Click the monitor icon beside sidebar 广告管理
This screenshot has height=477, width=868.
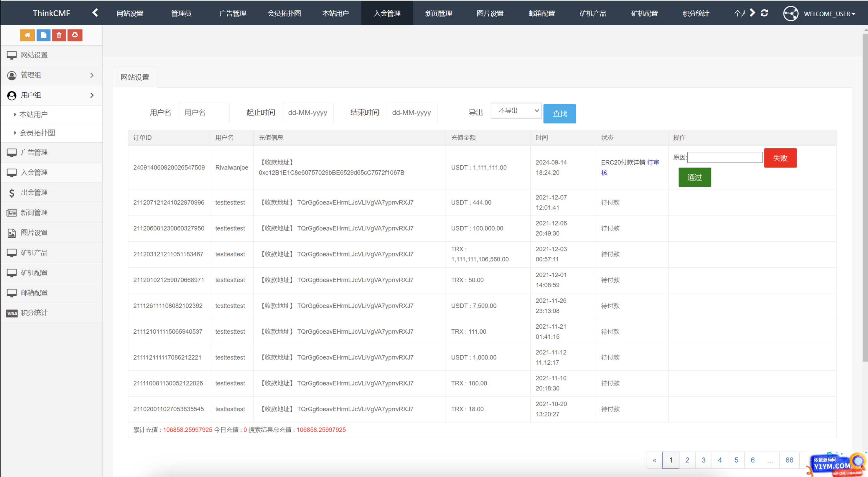tap(12, 153)
